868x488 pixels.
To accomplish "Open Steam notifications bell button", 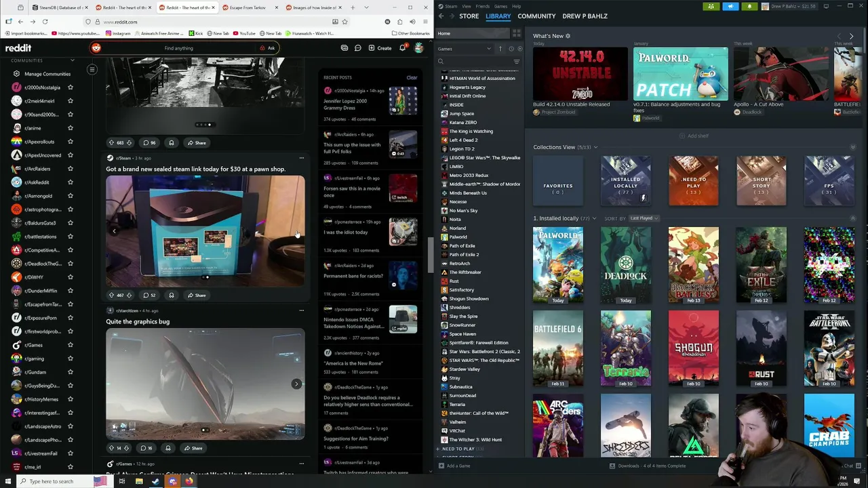I will (749, 6).
